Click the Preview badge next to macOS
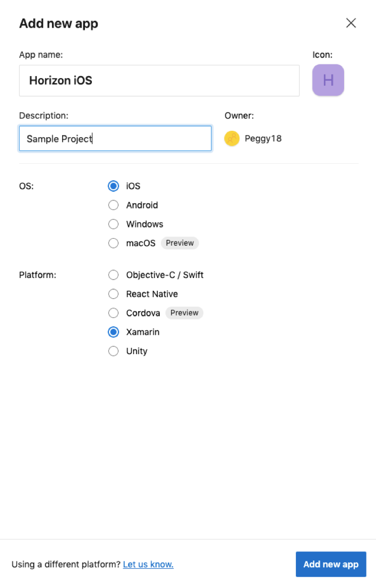This screenshot has width=376, height=588. [x=180, y=243]
